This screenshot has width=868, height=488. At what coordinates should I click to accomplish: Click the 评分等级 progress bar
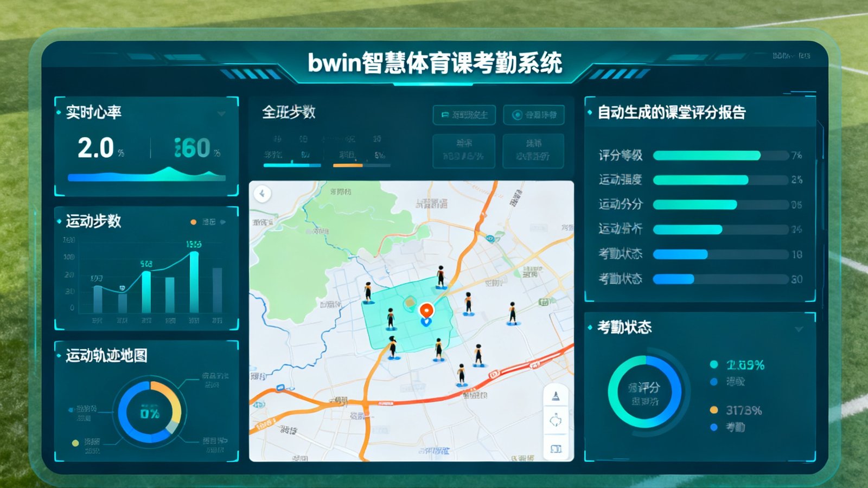[x=721, y=156]
